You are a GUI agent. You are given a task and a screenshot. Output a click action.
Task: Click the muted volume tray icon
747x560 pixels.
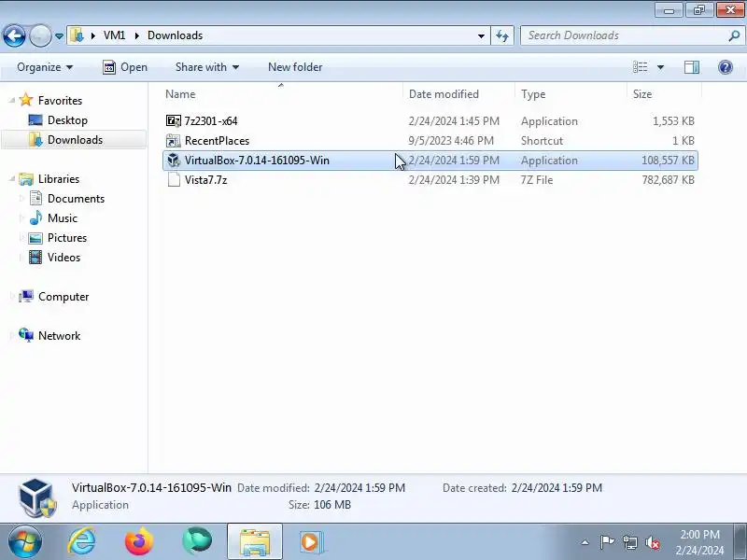[x=653, y=542]
